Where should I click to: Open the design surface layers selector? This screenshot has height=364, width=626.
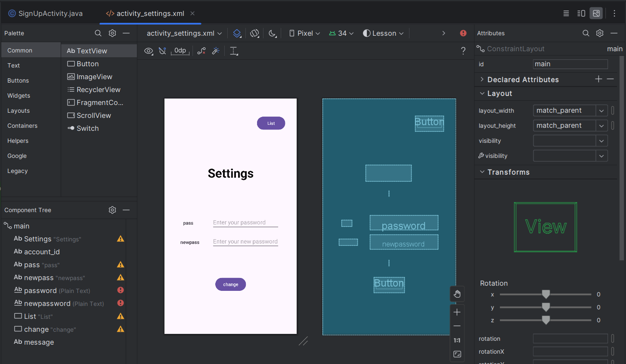pos(237,33)
